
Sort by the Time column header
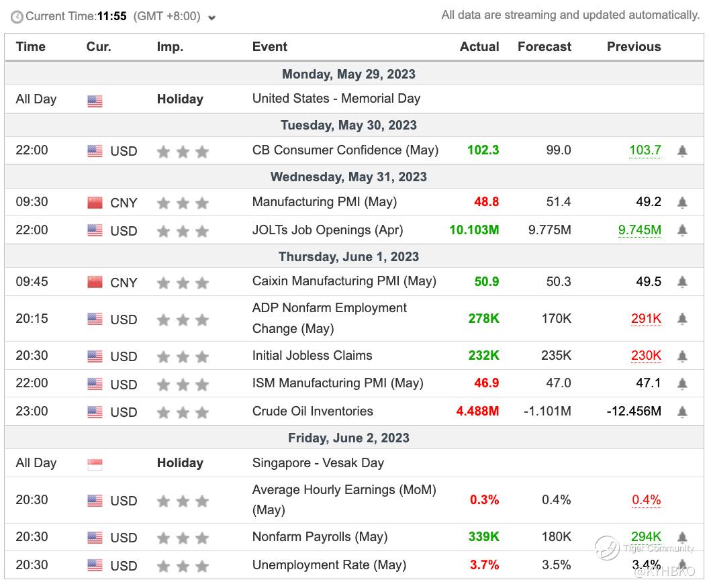[31, 47]
